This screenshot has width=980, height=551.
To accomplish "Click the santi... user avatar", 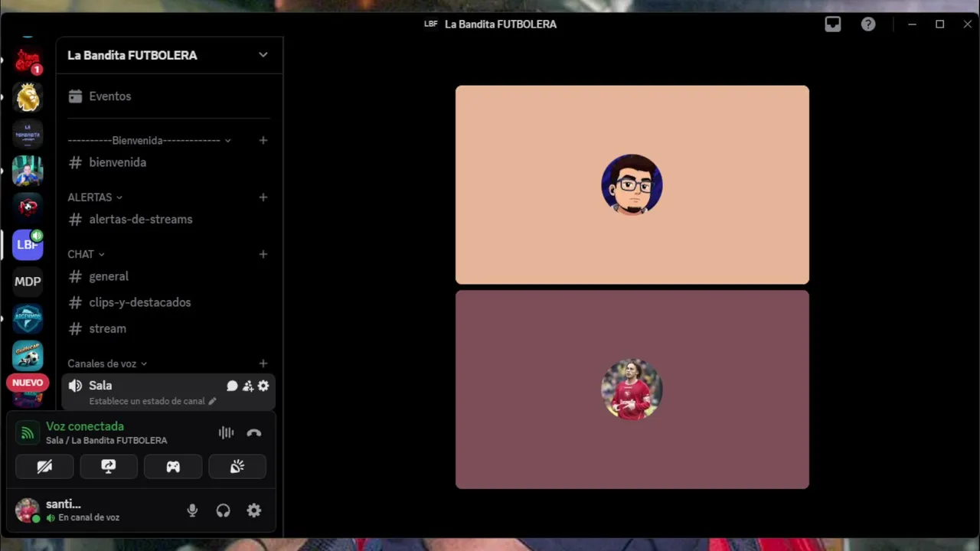I will (x=28, y=510).
